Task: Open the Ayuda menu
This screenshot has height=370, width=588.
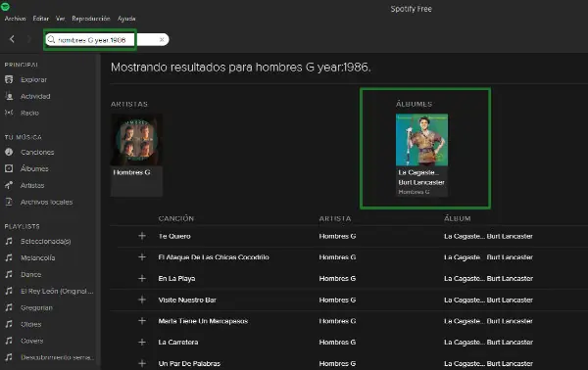Action: tap(126, 19)
